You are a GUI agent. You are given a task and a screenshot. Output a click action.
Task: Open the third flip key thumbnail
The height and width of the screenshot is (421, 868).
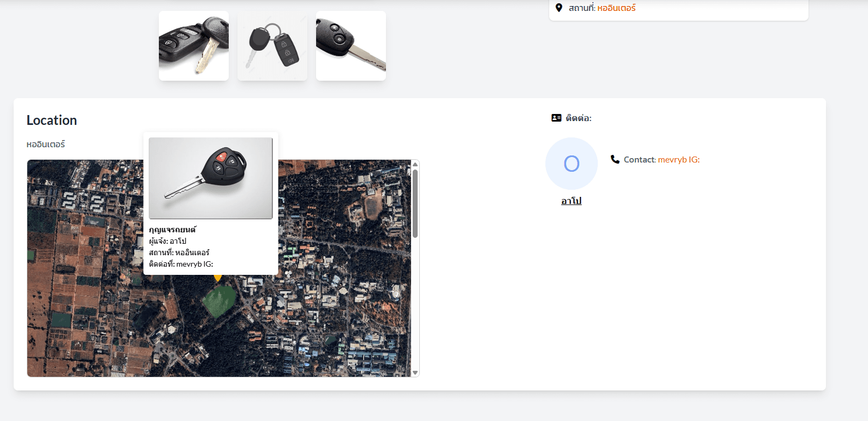[x=351, y=46]
